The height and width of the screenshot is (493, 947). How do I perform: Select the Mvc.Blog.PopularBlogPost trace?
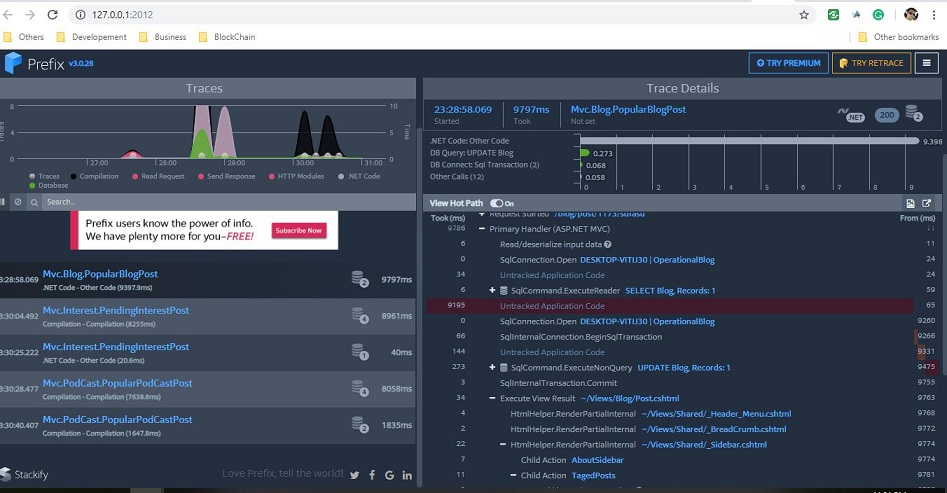click(208, 279)
